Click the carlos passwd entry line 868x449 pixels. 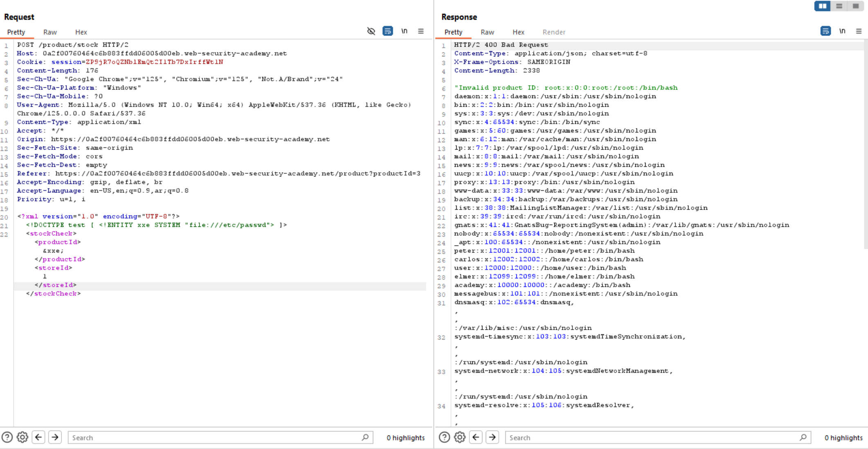tap(549, 259)
